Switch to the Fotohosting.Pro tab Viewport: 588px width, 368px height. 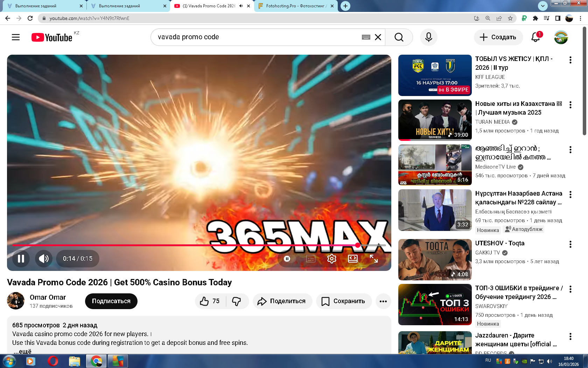pyautogui.click(x=296, y=6)
